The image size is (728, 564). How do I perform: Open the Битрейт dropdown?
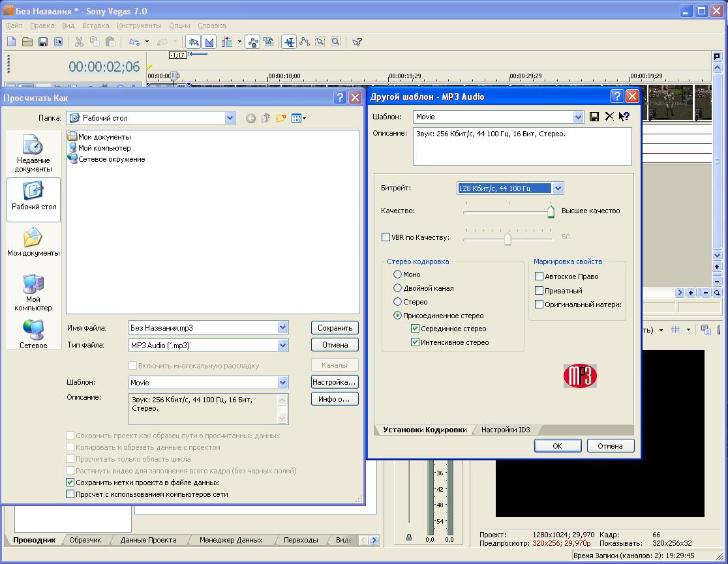pyautogui.click(x=558, y=188)
